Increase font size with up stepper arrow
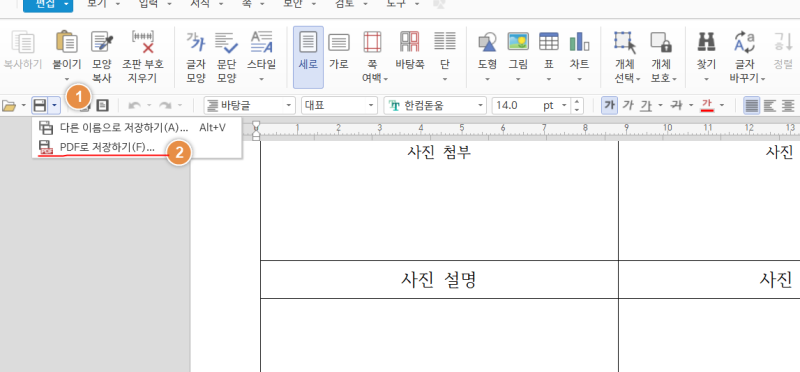The width and height of the screenshot is (800, 372). (577, 102)
